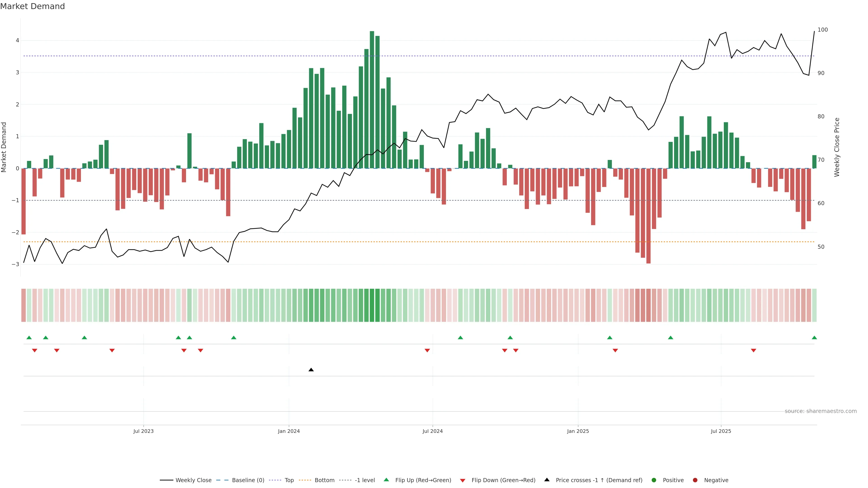868x488 pixels.
Task: Click the black Price crosses -1 legend triangle
Action: pos(547,480)
